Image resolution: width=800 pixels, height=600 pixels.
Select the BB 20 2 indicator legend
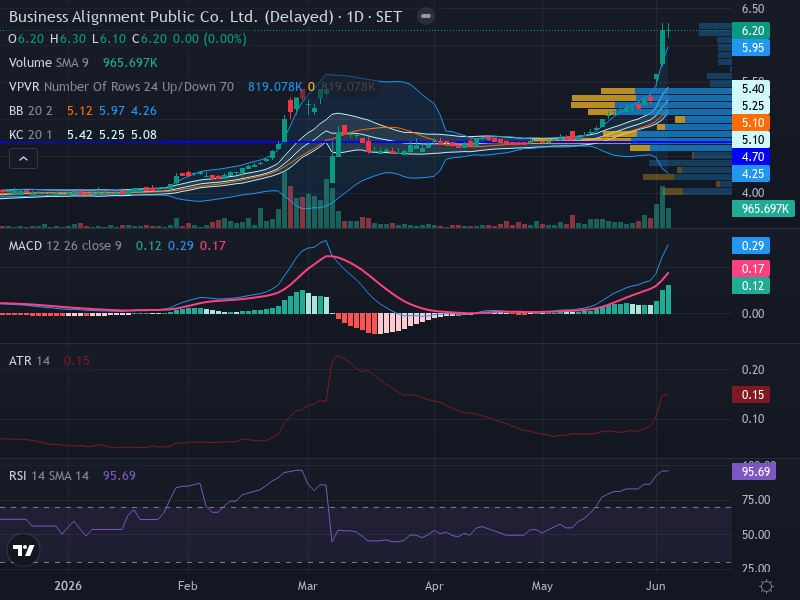coord(31,111)
